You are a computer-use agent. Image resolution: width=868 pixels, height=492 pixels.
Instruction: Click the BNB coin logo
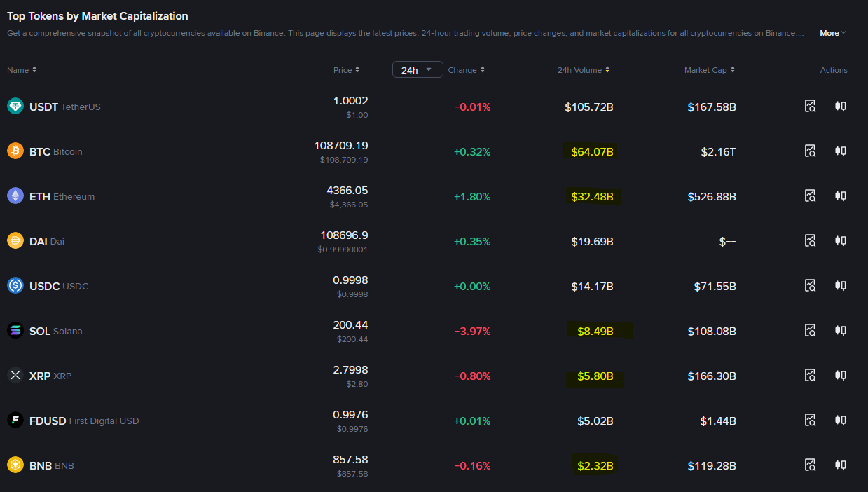tap(15, 465)
